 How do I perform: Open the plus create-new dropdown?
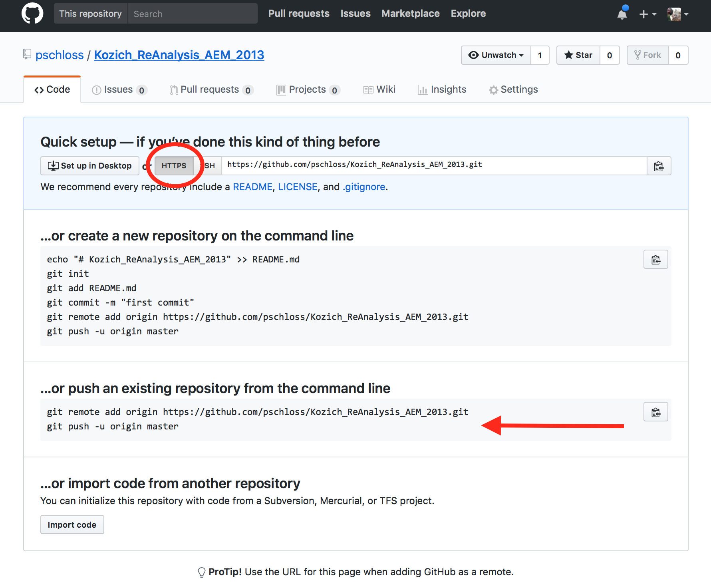tap(647, 14)
